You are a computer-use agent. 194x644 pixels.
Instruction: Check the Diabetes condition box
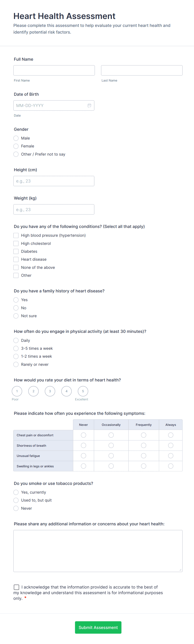tap(16, 251)
